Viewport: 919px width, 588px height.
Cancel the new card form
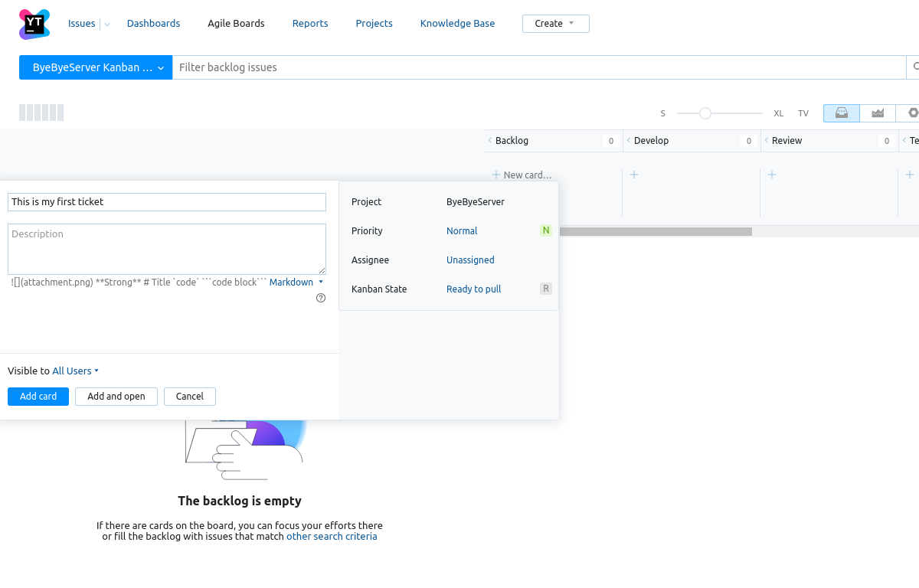[190, 397]
